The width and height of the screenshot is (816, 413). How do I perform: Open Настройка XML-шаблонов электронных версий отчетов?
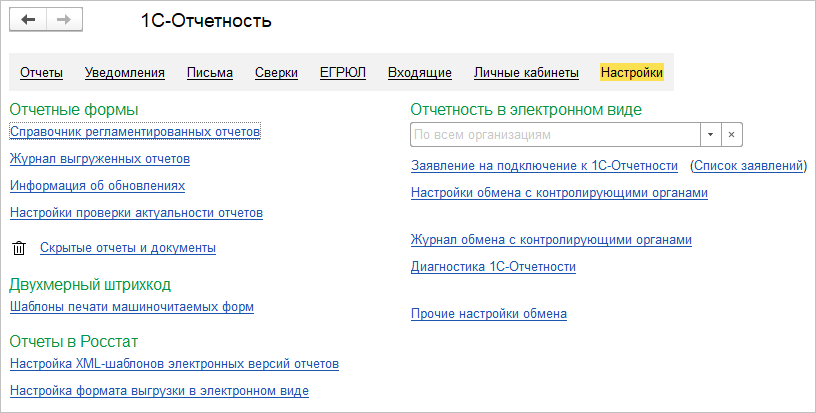[174, 364]
